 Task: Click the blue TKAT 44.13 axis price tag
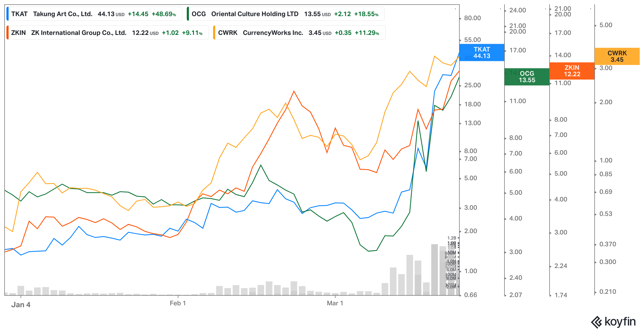click(x=482, y=53)
